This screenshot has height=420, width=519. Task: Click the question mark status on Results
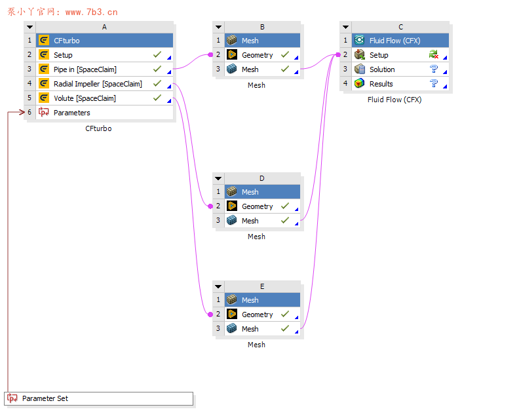coord(434,83)
